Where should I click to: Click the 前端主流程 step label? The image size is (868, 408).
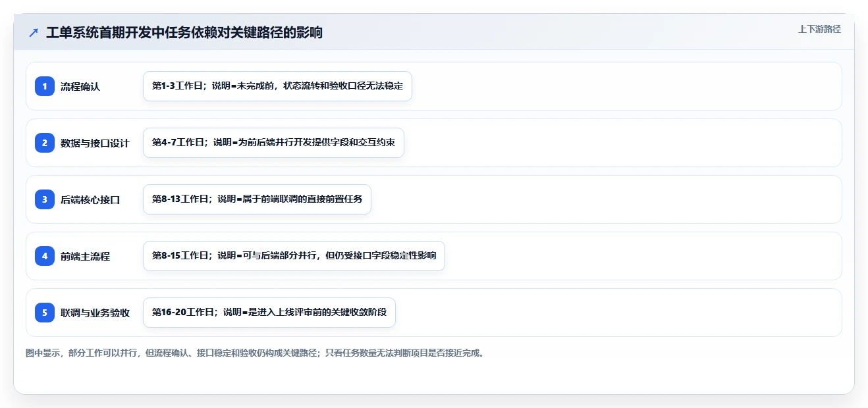[85, 256]
